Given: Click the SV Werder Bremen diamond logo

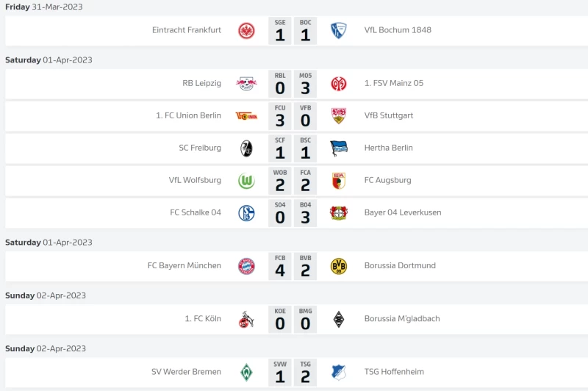Looking at the screenshot, I should [246, 373].
